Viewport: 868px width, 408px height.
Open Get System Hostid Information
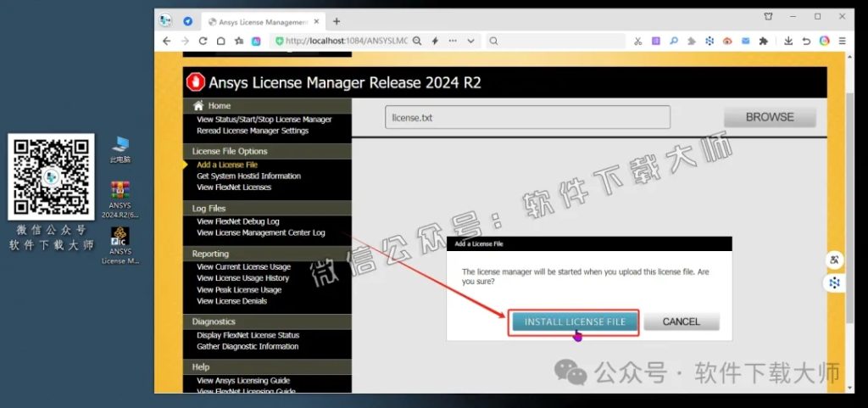[248, 176]
